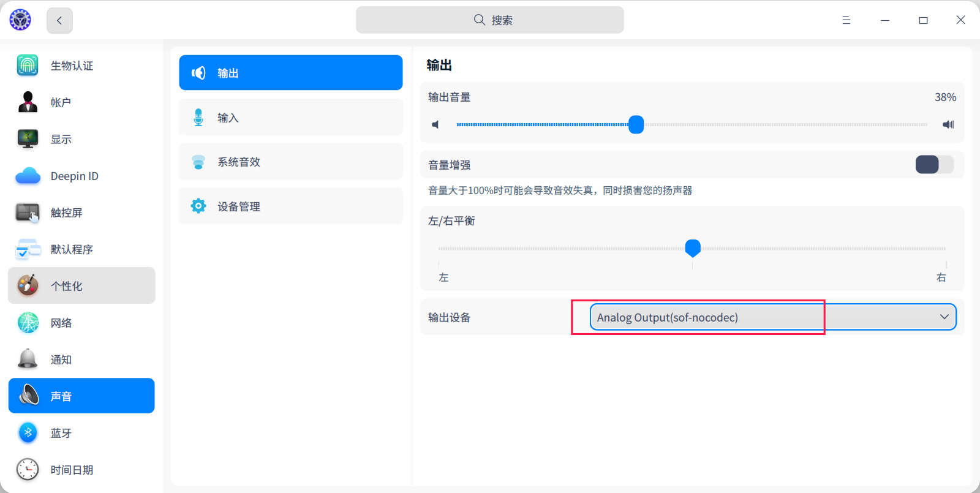Open the 系统音效 sound effects tab
The image size is (980, 493).
point(291,162)
